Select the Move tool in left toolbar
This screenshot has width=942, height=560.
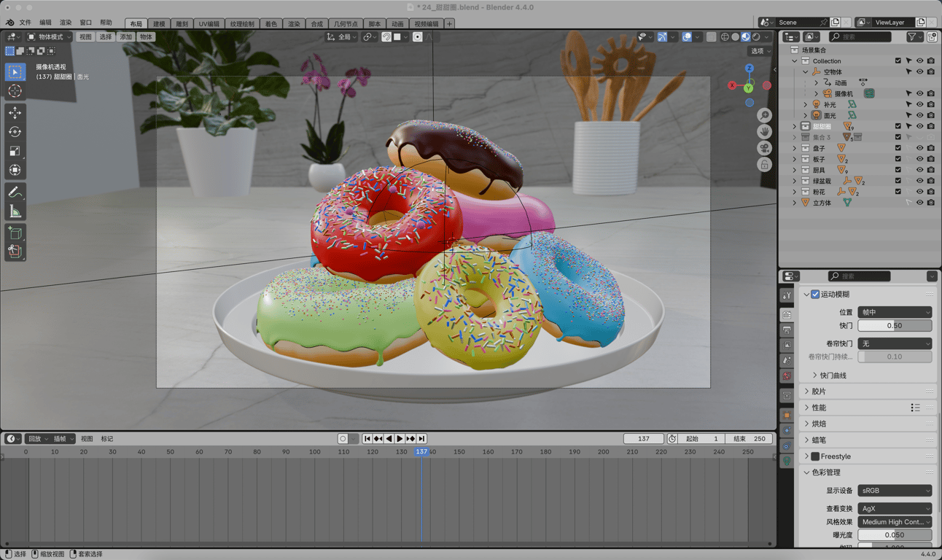[15, 112]
